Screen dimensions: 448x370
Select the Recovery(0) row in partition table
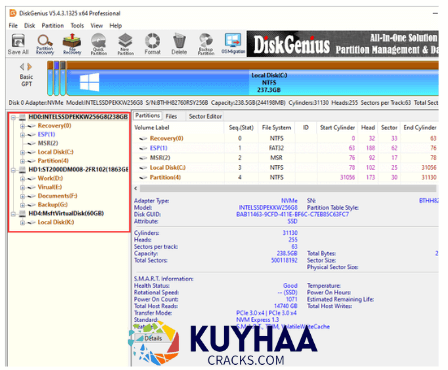tap(286, 138)
